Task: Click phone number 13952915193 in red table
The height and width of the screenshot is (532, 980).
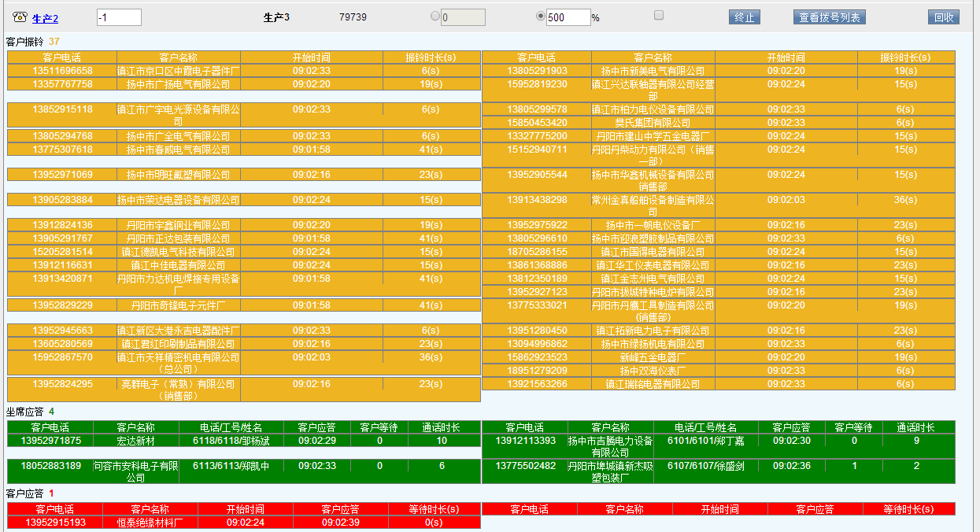Action: [55, 522]
